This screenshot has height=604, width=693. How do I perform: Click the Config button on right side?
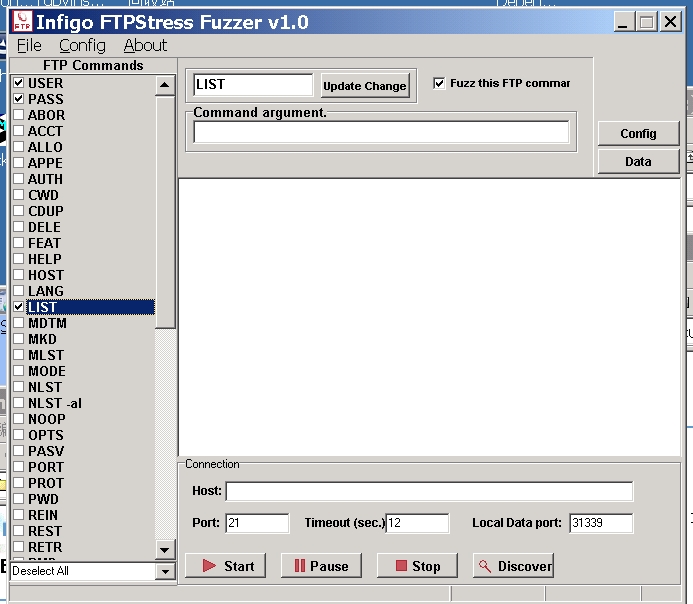coord(638,133)
